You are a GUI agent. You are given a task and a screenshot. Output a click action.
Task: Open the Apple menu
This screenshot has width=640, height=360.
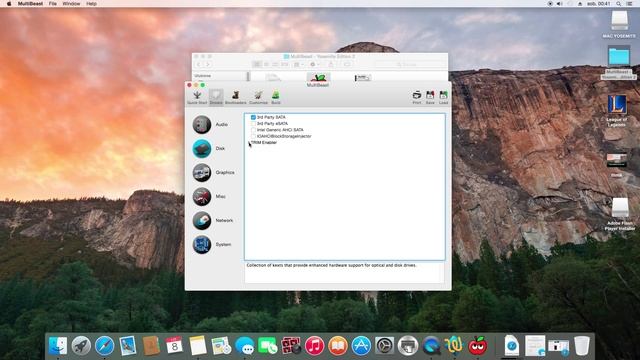(9, 4)
